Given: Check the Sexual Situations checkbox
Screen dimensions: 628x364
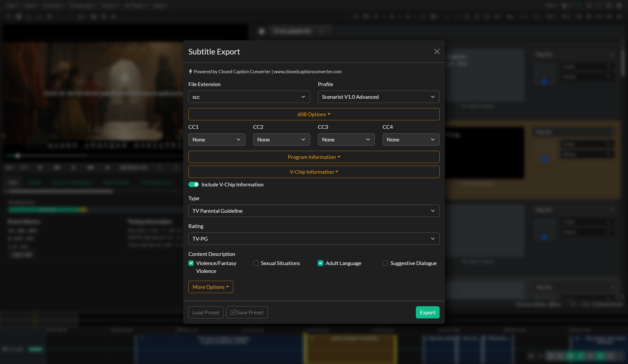Looking at the screenshot, I should [x=256, y=263].
